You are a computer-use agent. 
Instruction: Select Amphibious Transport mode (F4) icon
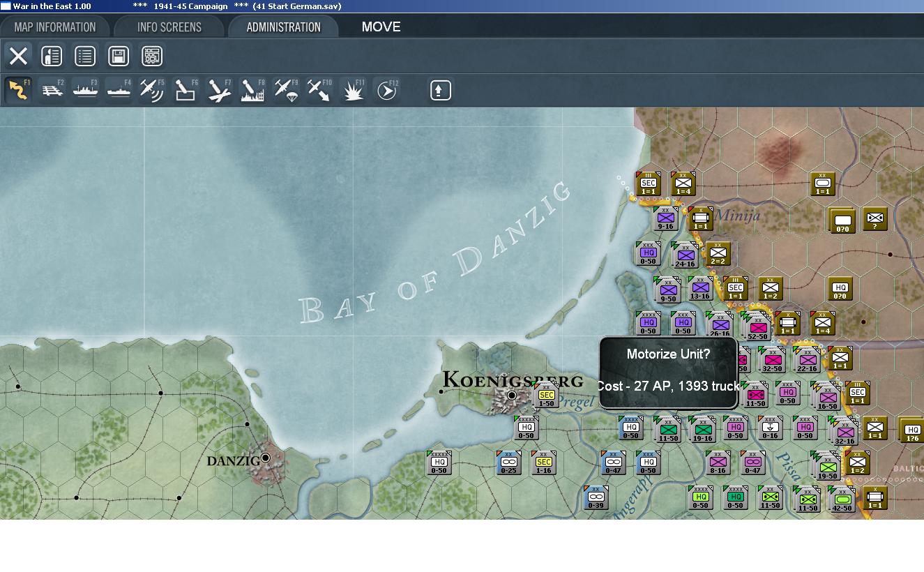[x=119, y=90]
